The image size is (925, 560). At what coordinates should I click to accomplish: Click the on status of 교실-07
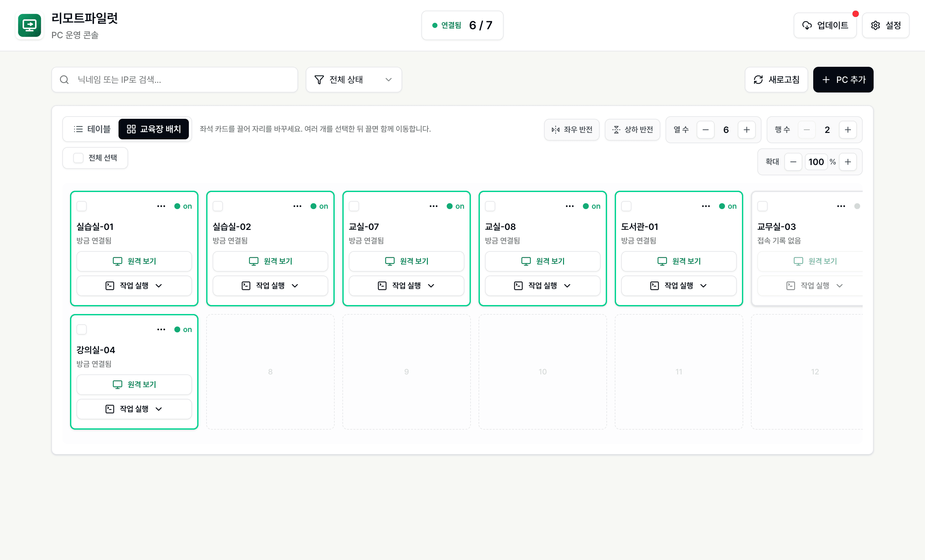(x=455, y=206)
